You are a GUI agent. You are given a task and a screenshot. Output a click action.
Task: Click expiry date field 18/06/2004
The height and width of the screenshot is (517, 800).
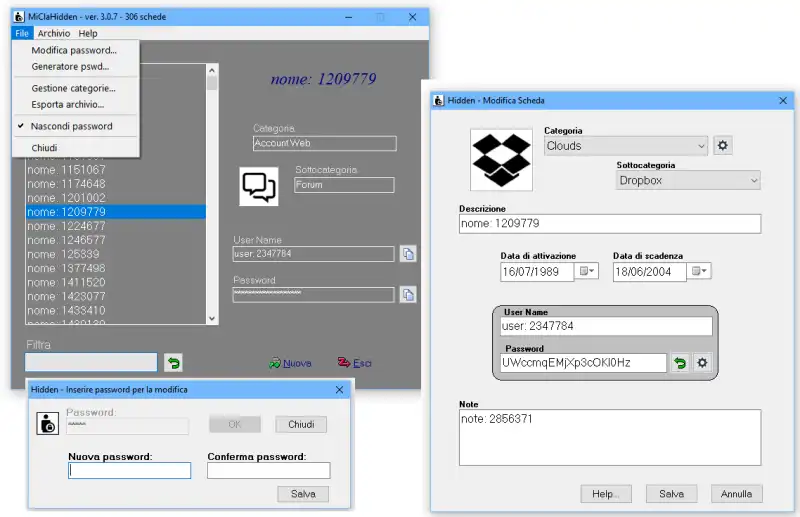[x=649, y=272]
